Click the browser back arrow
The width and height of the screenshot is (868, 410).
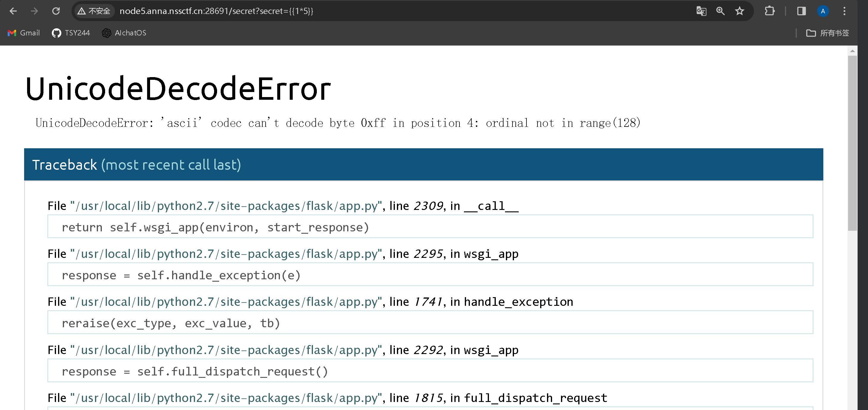tap(13, 11)
